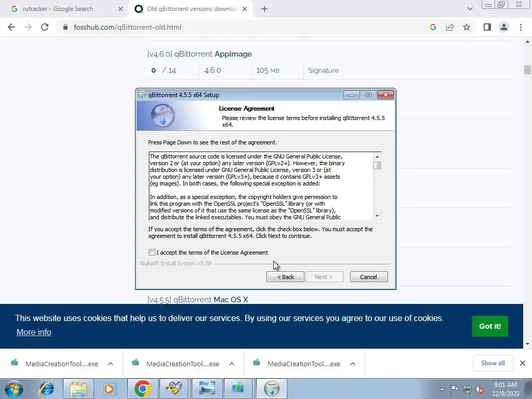532x399 pixels.
Task: Click license text scrollbar down arrow
Action: click(x=377, y=216)
